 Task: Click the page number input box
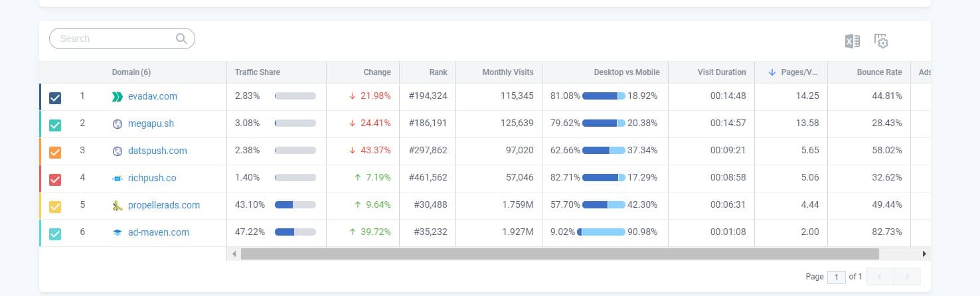[x=837, y=277]
